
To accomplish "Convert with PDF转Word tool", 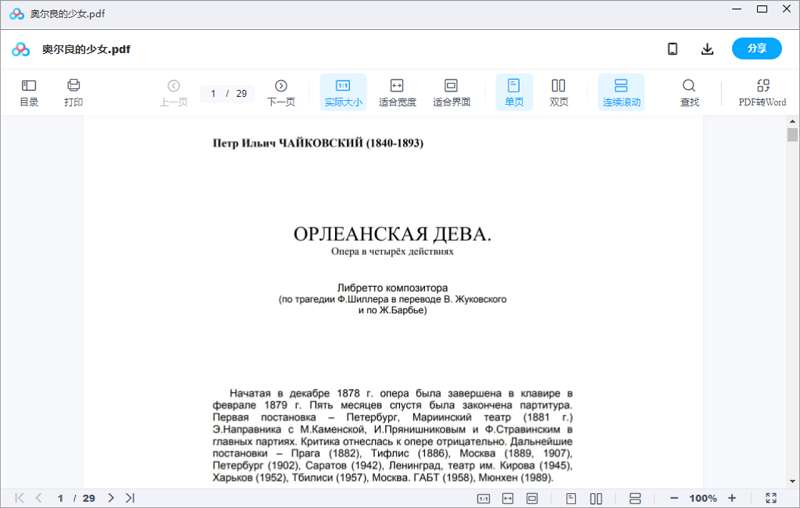I will pyautogui.click(x=762, y=93).
